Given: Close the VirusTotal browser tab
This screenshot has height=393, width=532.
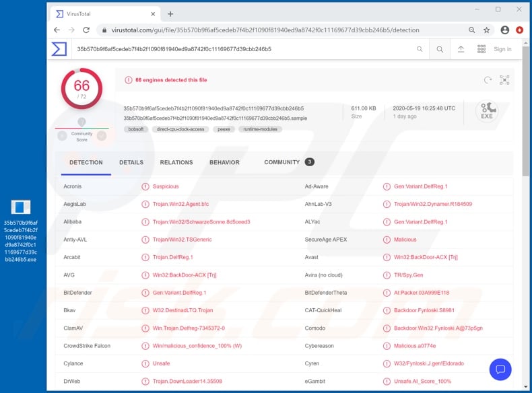Looking at the screenshot, I should [x=153, y=14].
